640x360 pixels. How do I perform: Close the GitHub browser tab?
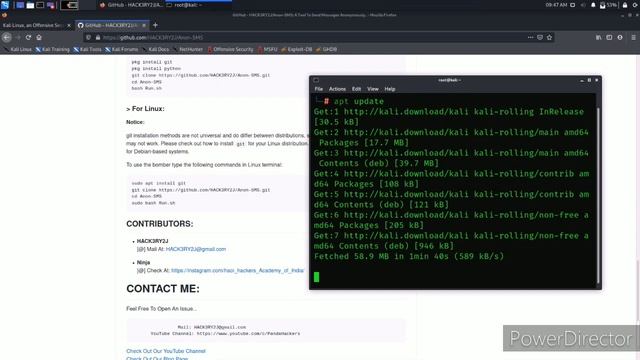click(x=144, y=25)
